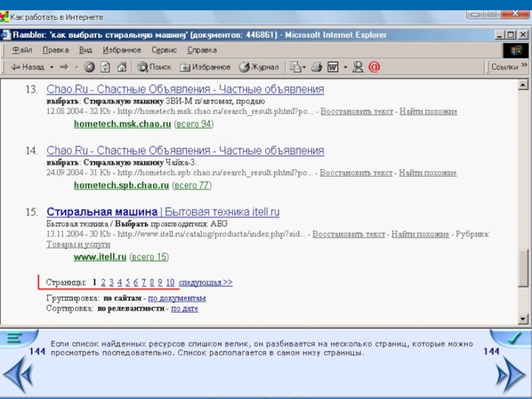Group results по документам
Image resolution: width=532 pixels, height=399 pixels.
point(177,298)
